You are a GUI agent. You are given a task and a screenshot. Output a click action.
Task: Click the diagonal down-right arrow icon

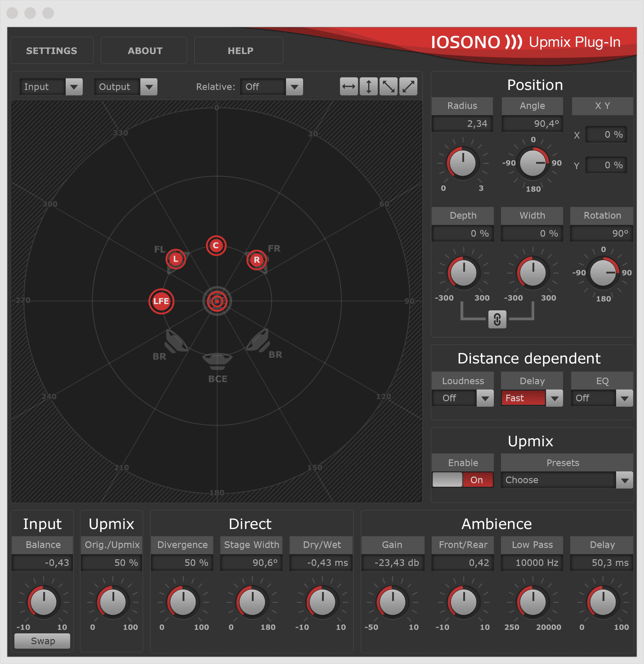tap(388, 87)
